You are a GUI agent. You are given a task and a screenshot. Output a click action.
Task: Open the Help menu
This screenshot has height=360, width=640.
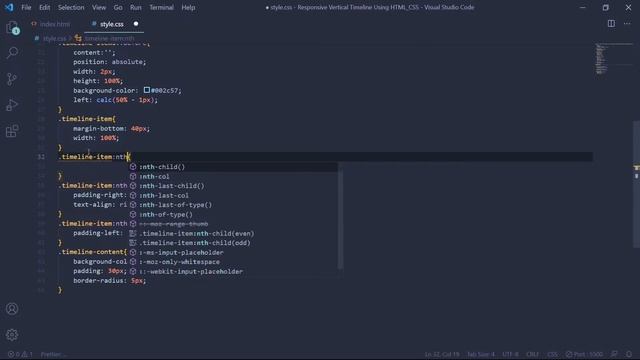(x=188, y=7)
